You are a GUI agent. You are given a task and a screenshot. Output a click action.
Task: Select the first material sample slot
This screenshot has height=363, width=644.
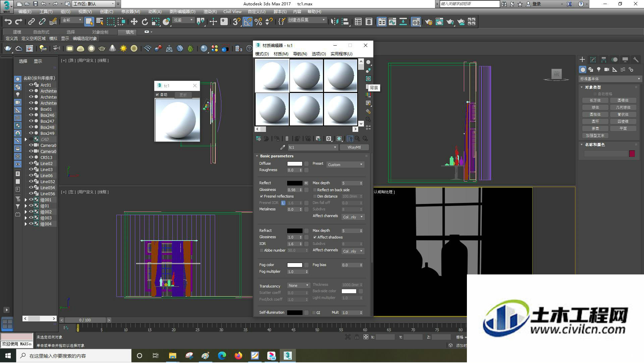click(x=272, y=75)
